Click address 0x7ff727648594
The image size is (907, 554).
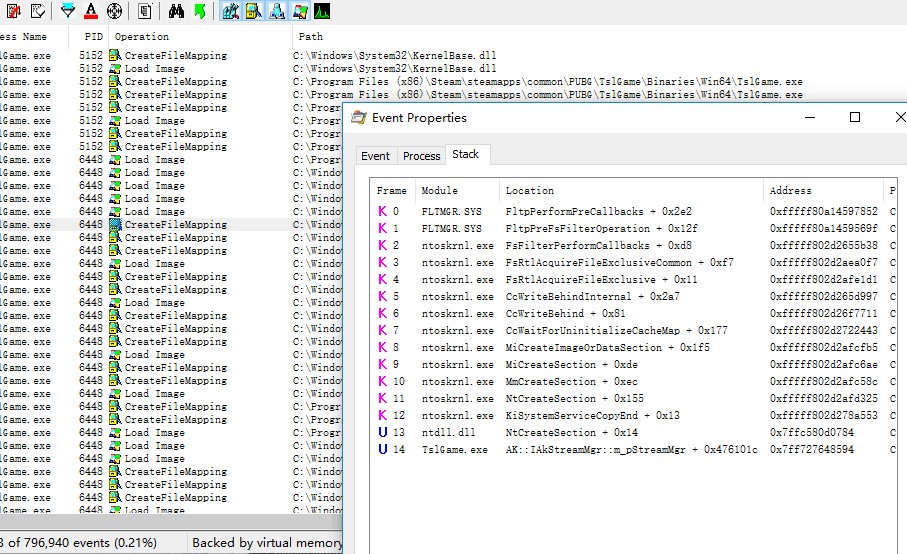[x=812, y=449]
